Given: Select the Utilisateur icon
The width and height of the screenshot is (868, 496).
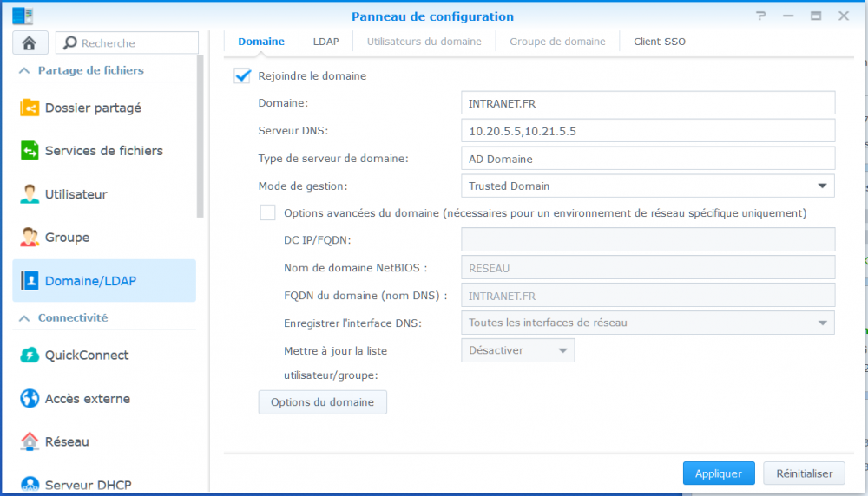Looking at the screenshot, I should (30, 194).
